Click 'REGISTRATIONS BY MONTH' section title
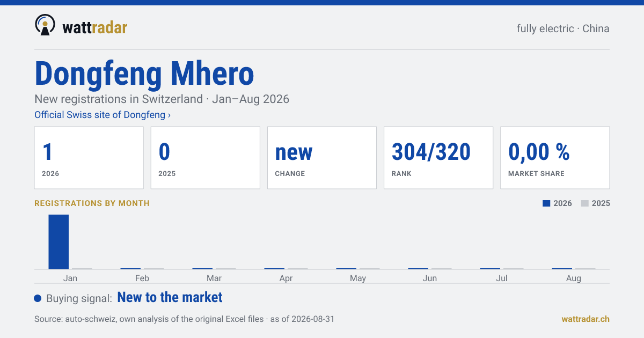This screenshot has height=338, width=644. tap(92, 203)
